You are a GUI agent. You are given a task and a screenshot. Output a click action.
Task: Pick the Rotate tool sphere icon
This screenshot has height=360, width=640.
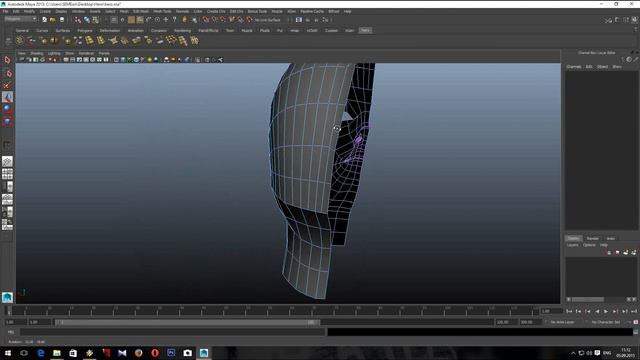7,109
